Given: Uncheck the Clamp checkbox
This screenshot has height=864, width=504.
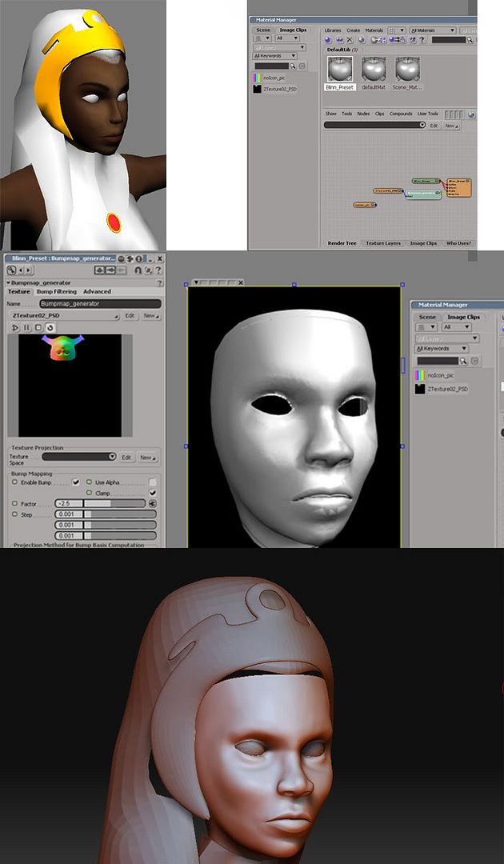Looking at the screenshot, I should pyautogui.click(x=152, y=493).
